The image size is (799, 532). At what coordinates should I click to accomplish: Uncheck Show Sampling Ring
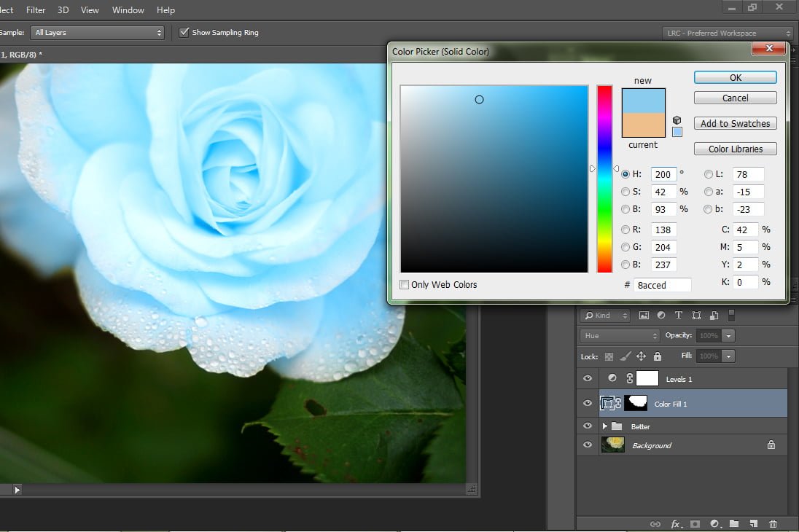tap(184, 32)
